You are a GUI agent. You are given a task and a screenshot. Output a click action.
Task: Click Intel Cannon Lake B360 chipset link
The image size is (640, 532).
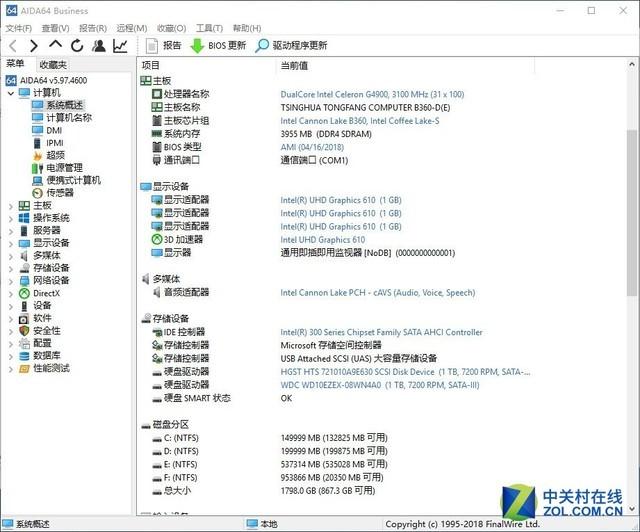[x=360, y=121]
